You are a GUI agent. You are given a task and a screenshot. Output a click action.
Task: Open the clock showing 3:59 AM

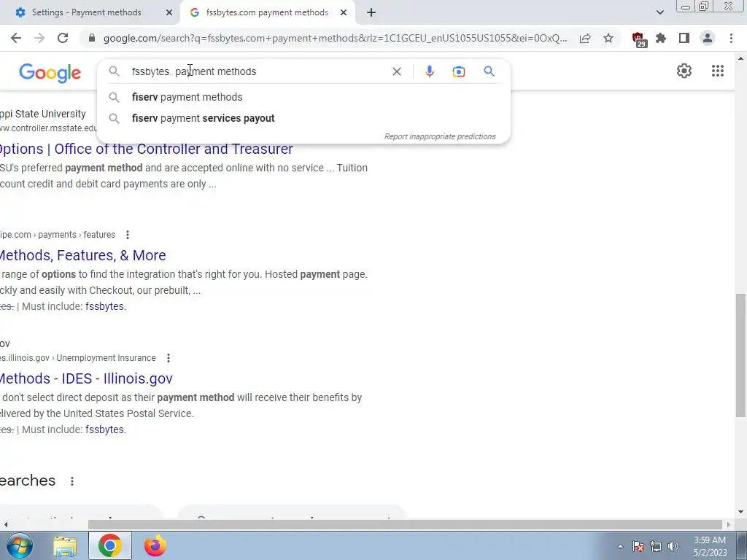pos(710,546)
